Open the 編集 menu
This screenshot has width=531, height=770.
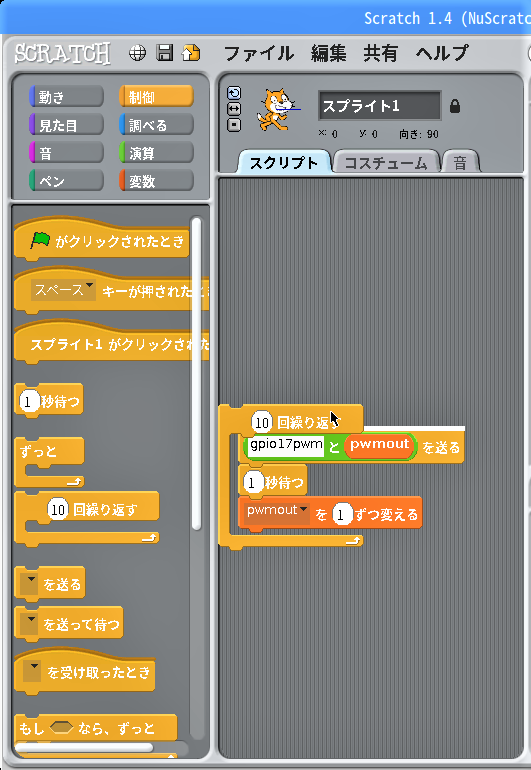329,53
